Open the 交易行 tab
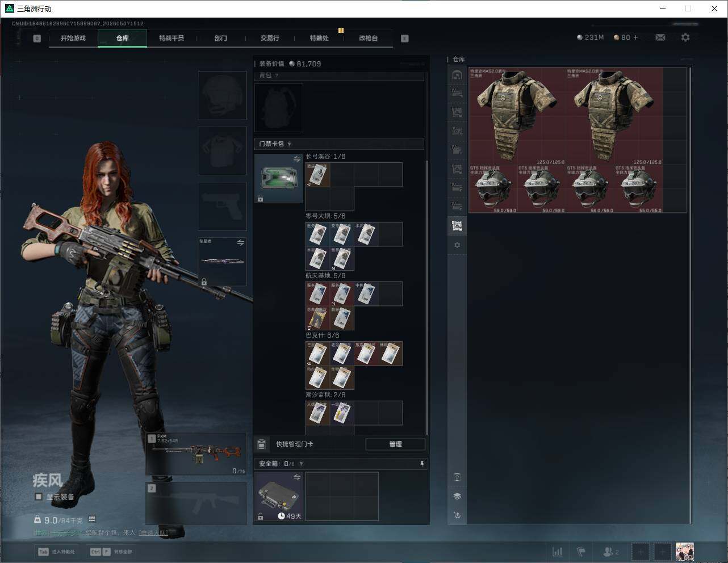 [270, 38]
